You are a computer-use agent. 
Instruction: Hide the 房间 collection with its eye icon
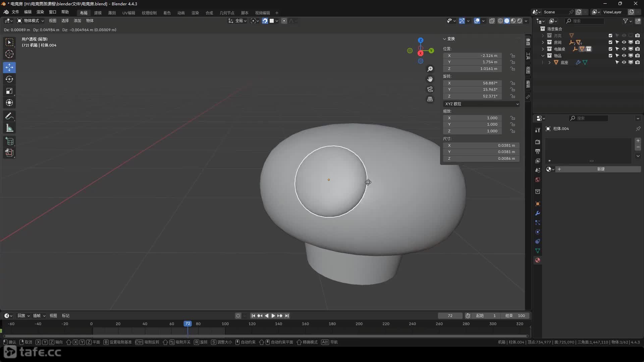coord(624,42)
